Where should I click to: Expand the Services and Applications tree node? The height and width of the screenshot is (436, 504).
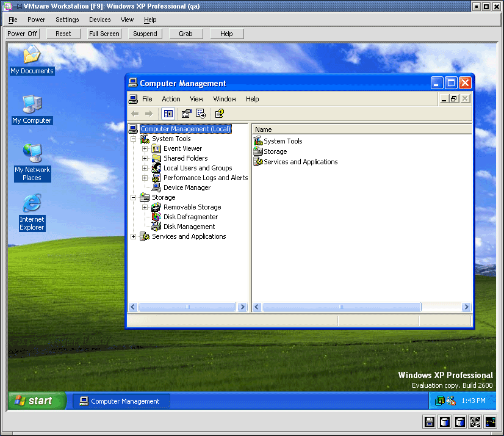click(134, 236)
